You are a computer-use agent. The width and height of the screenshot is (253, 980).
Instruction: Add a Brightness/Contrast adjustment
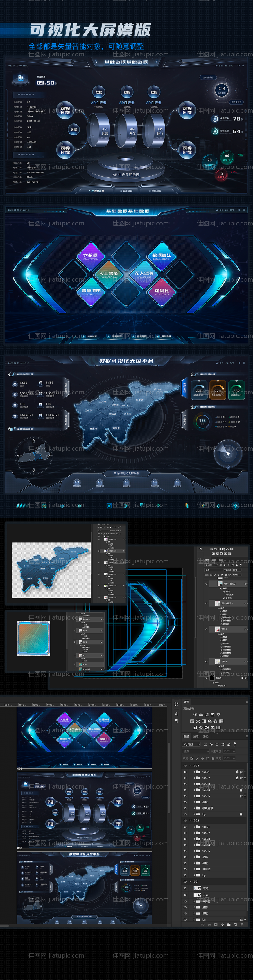[x=195, y=714]
